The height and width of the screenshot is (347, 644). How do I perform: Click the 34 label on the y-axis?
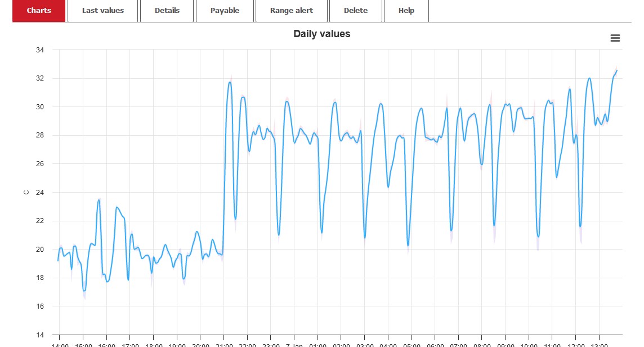tap(39, 50)
